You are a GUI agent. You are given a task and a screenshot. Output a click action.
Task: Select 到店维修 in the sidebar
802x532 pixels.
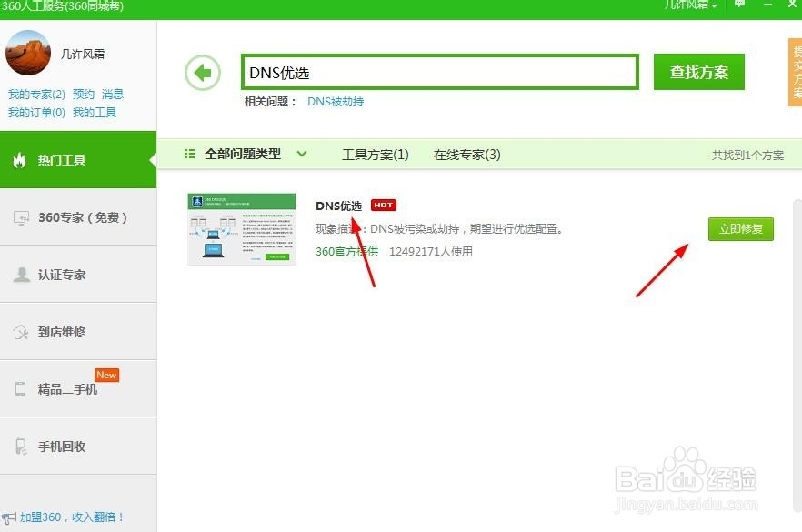click(78, 331)
